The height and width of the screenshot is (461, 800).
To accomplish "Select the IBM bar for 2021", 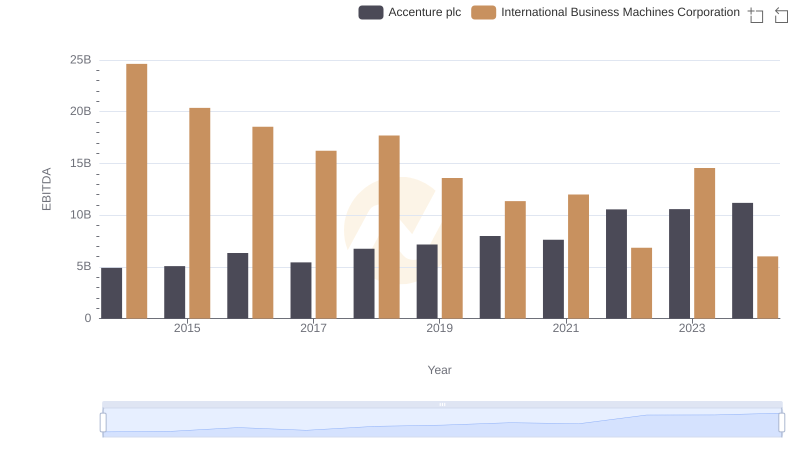I will (x=579, y=257).
